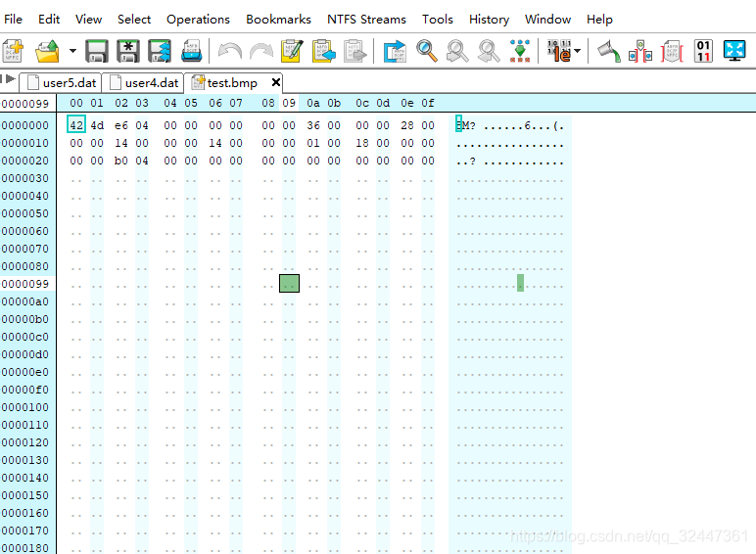Switch to the user5.dat tab
756x554 pixels.
(x=61, y=83)
